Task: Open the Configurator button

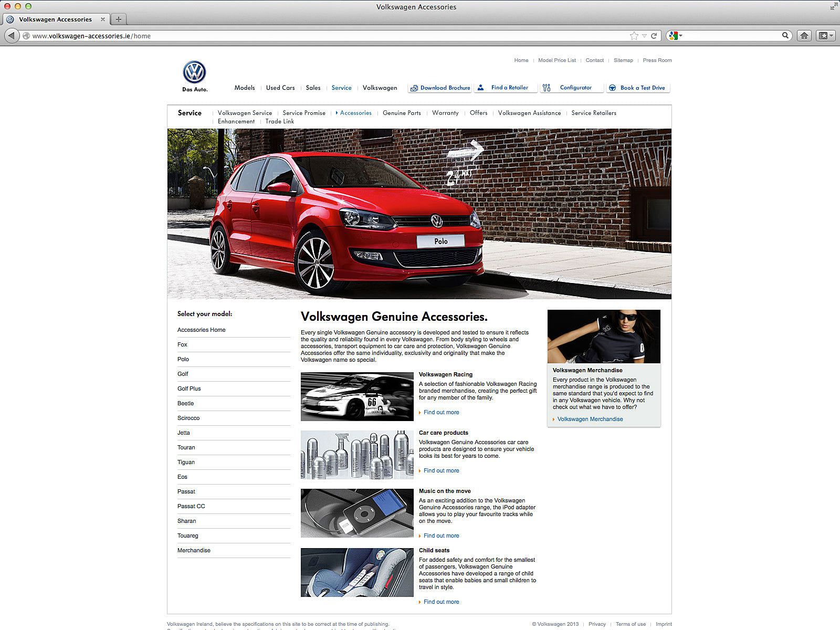Action: click(572, 88)
